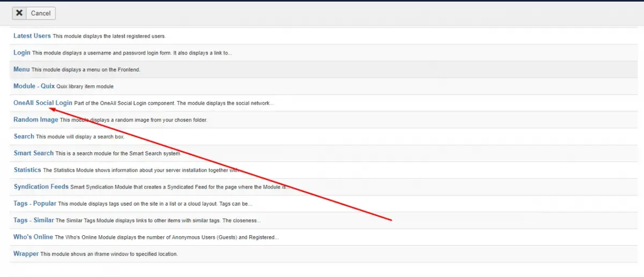Select the Latest Users module
Image resolution: width=644 pixels, height=277 pixels.
[x=32, y=36]
